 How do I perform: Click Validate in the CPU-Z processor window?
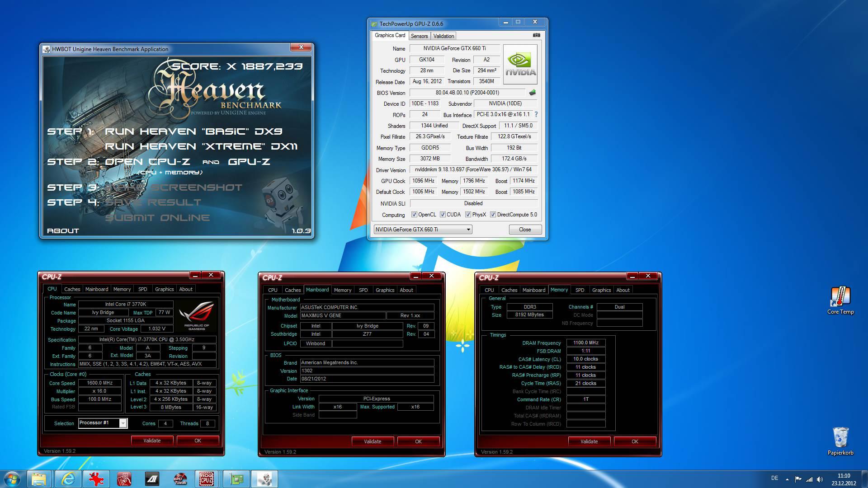coord(152,441)
